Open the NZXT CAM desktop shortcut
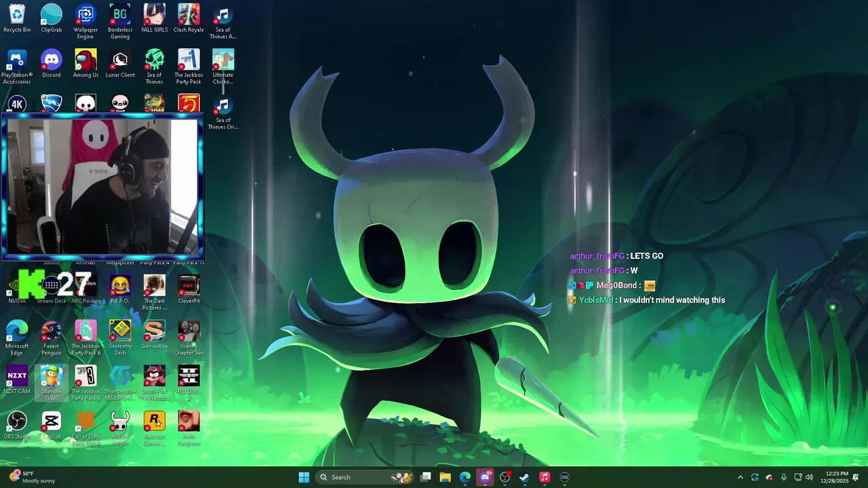Image resolution: width=868 pixels, height=488 pixels. coord(17,380)
